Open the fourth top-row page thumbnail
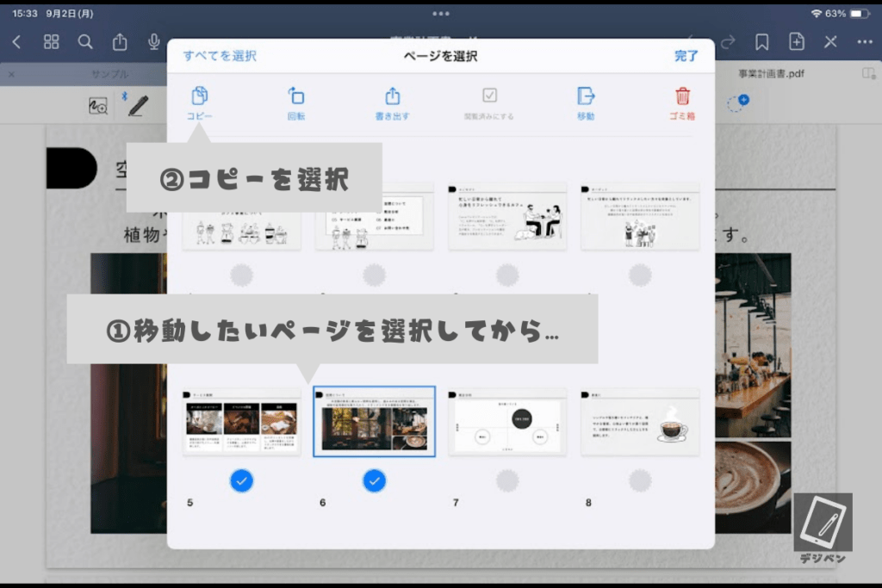The height and width of the screenshot is (588, 882). pyautogui.click(x=640, y=216)
